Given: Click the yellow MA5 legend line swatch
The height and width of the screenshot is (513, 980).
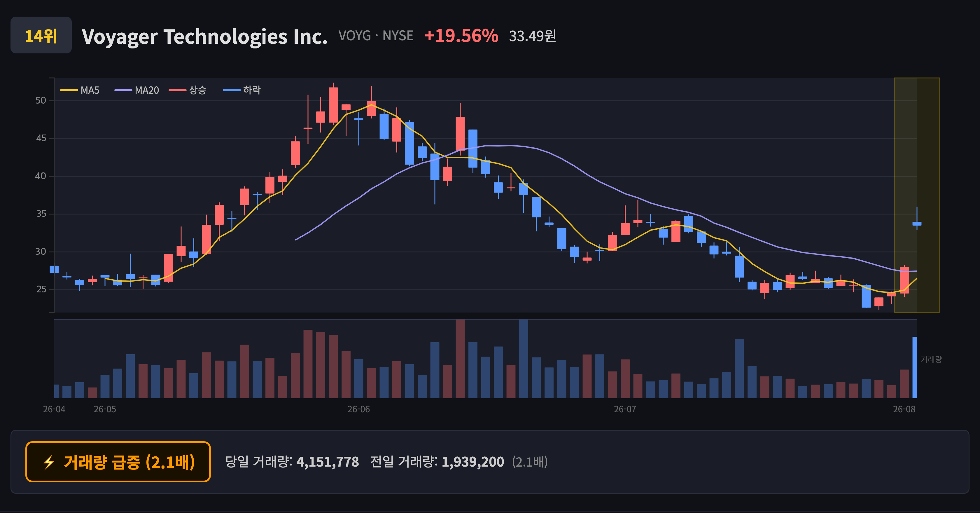Looking at the screenshot, I should (69, 90).
